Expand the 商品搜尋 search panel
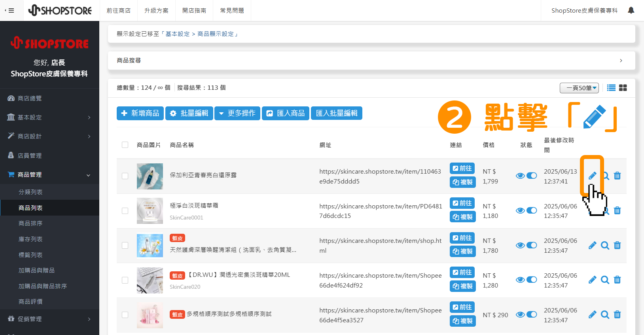The width and height of the screenshot is (644, 335). click(x=371, y=61)
